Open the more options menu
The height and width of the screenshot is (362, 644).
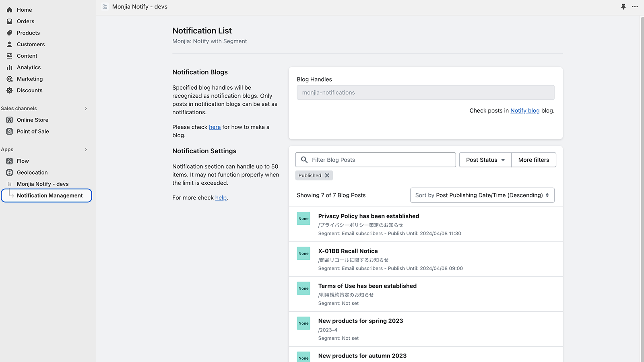pyautogui.click(x=636, y=6)
